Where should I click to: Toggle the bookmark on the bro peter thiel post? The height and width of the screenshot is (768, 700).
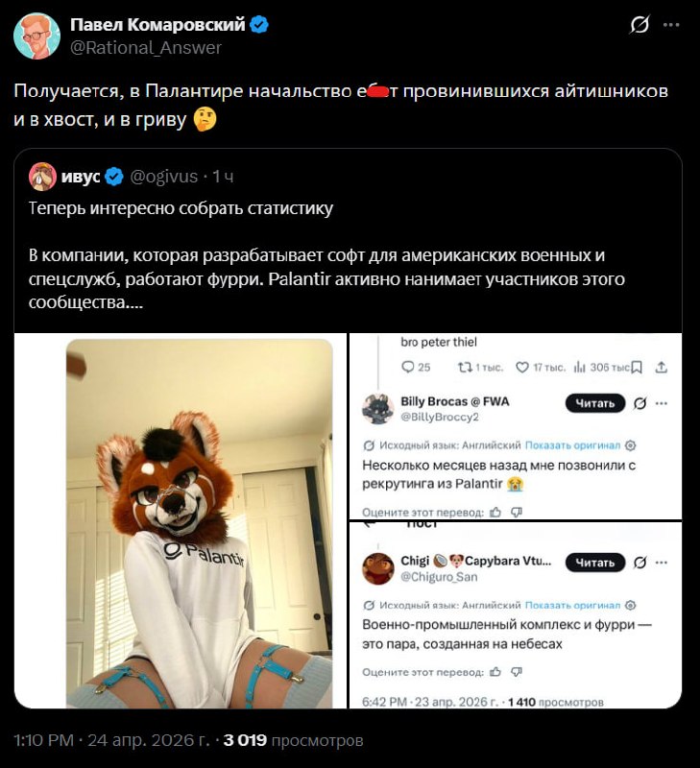637,367
